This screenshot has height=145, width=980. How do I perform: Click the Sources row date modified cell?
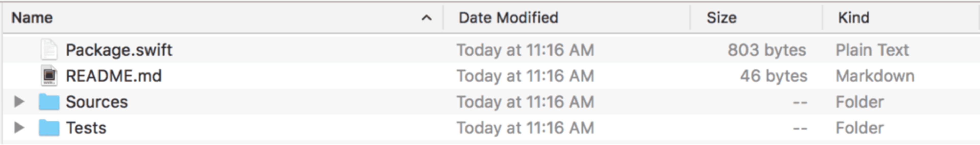point(525,102)
